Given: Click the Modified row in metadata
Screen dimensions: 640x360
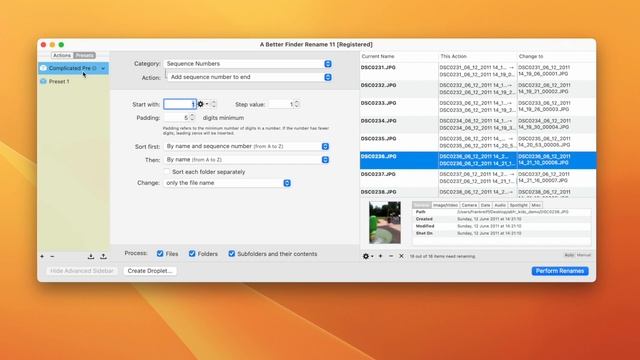Looking at the screenshot, I should click(x=502, y=226).
